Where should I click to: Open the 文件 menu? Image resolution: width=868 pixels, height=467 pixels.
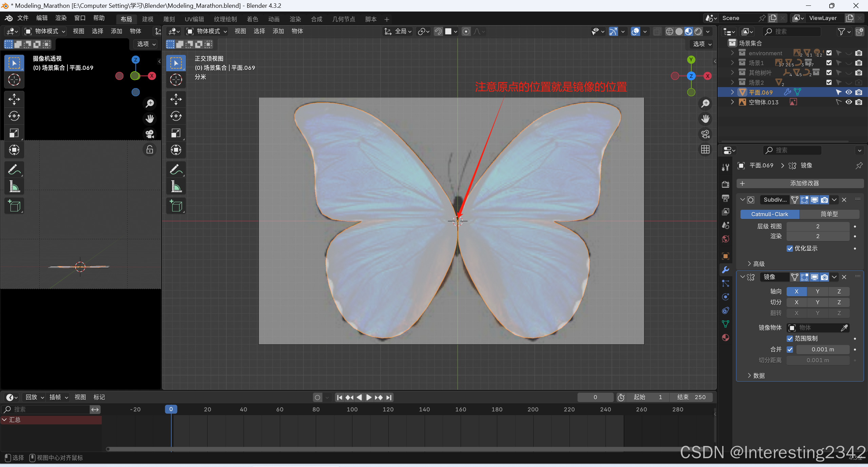coord(23,18)
